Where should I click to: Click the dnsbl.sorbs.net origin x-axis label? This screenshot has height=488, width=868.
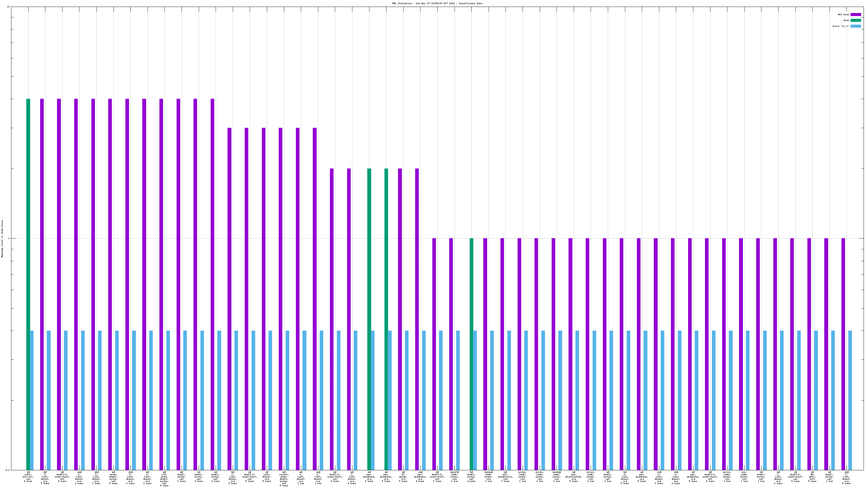click(471, 477)
